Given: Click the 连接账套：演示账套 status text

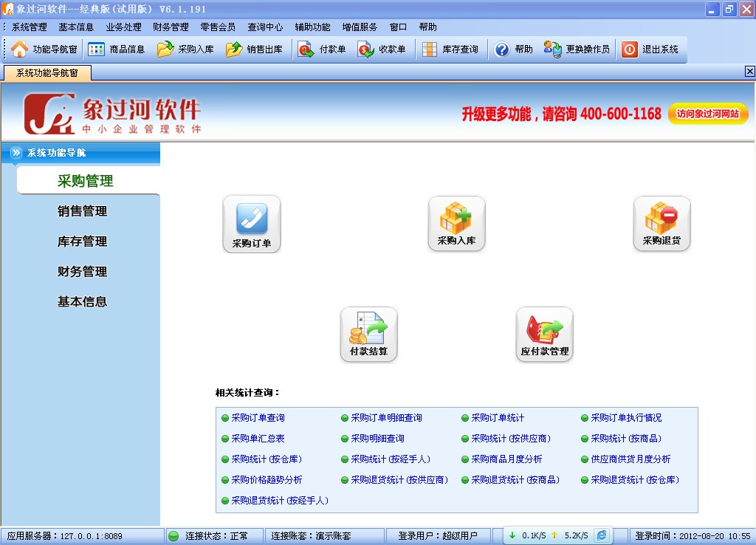Looking at the screenshot, I should click(311, 536).
